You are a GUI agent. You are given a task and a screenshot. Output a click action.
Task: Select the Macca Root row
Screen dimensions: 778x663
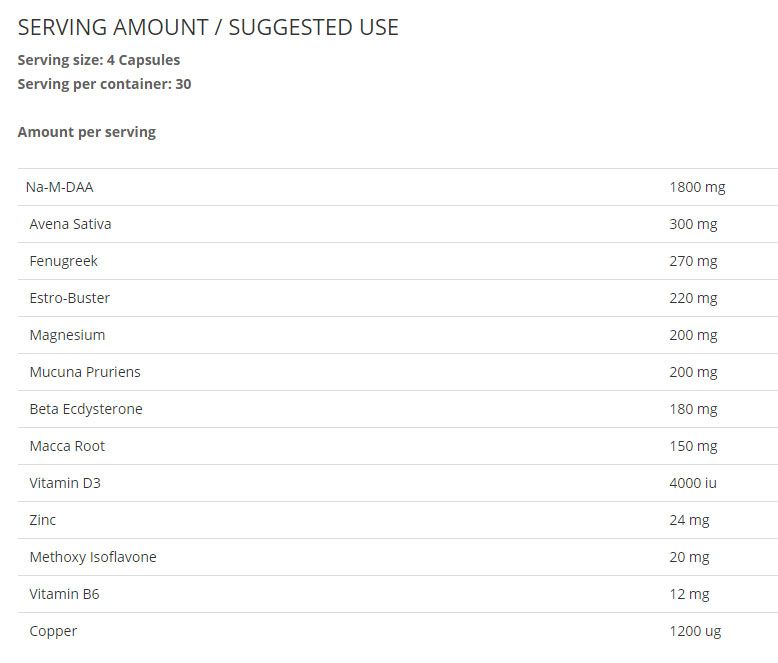tap(398, 446)
